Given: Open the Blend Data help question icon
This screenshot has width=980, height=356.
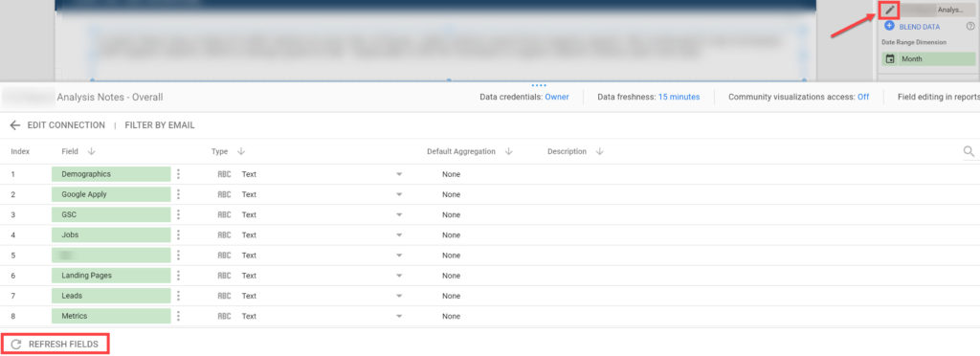Looking at the screenshot, I should coord(970,26).
